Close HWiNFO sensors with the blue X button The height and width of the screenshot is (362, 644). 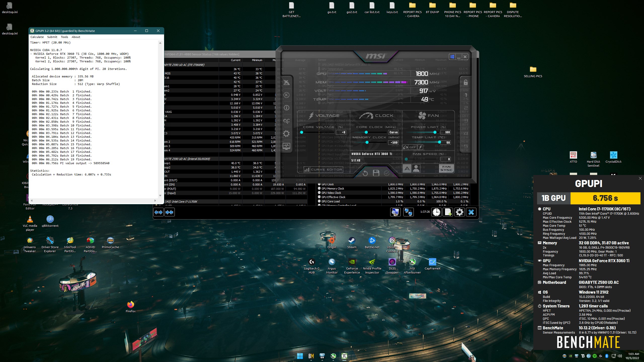click(x=471, y=212)
